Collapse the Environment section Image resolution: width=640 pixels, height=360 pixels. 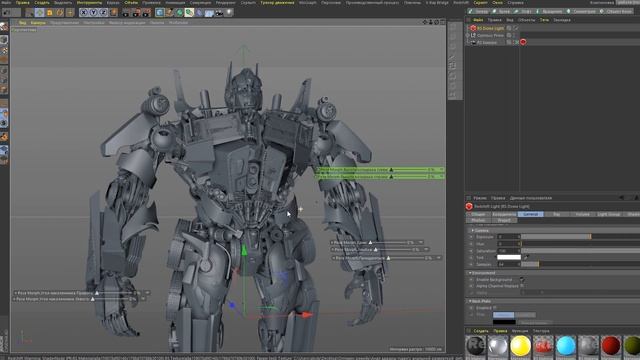[x=470, y=273]
